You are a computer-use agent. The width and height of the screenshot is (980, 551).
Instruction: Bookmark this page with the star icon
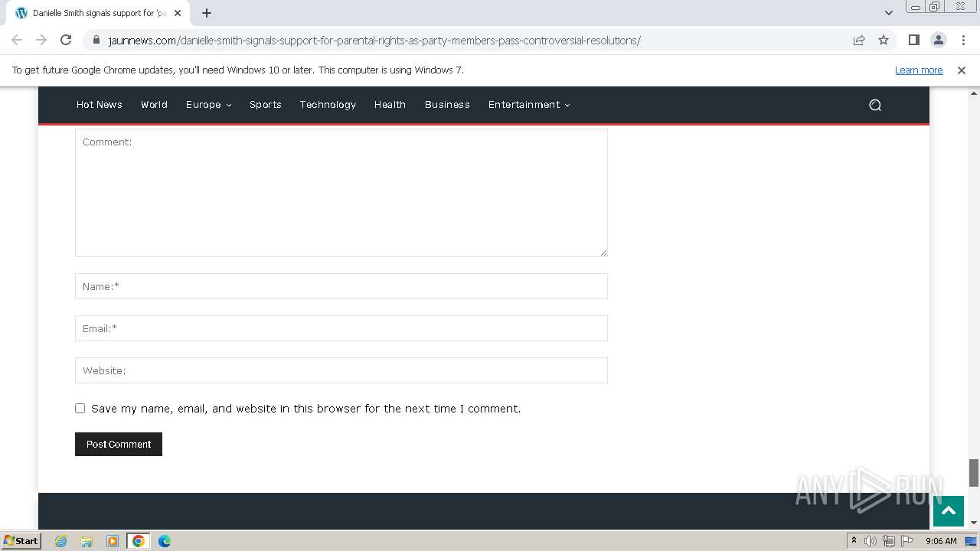click(884, 40)
